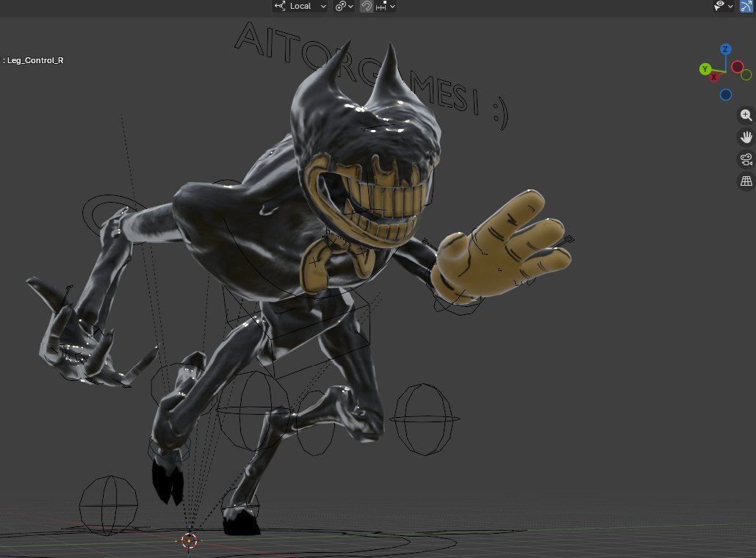Click the 3D cursor on the floor
Viewport: 756px width, 558px height.
click(189, 540)
